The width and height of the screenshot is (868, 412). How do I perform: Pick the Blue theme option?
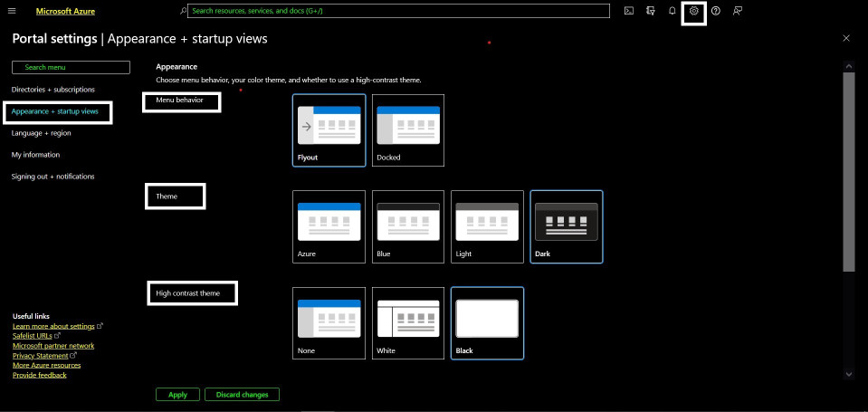tap(408, 226)
